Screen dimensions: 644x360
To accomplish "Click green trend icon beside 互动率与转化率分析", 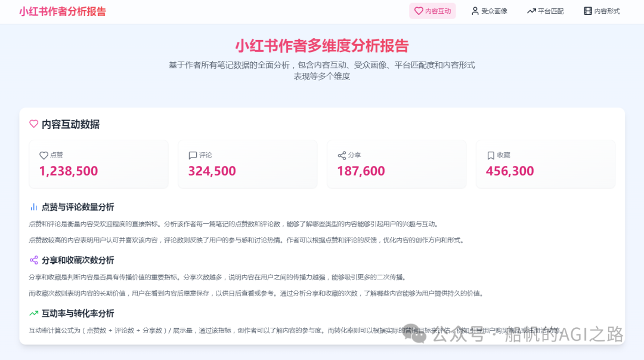I will (x=33, y=313).
